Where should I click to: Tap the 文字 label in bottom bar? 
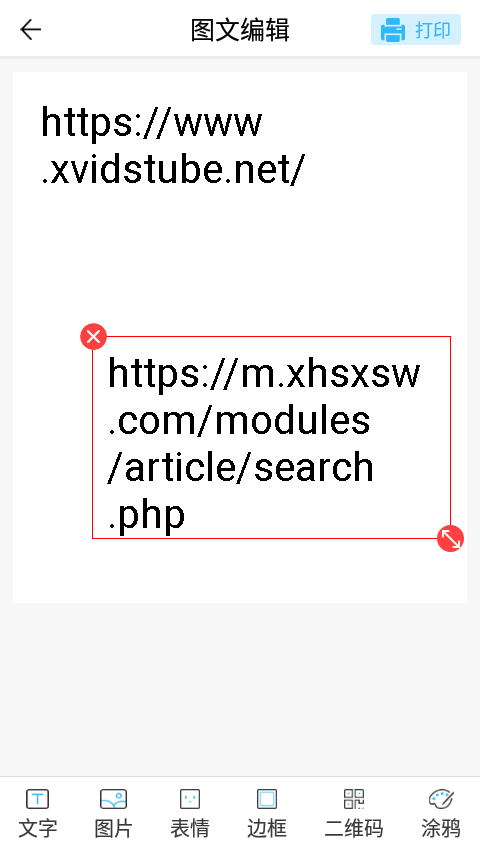[x=38, y=828]
